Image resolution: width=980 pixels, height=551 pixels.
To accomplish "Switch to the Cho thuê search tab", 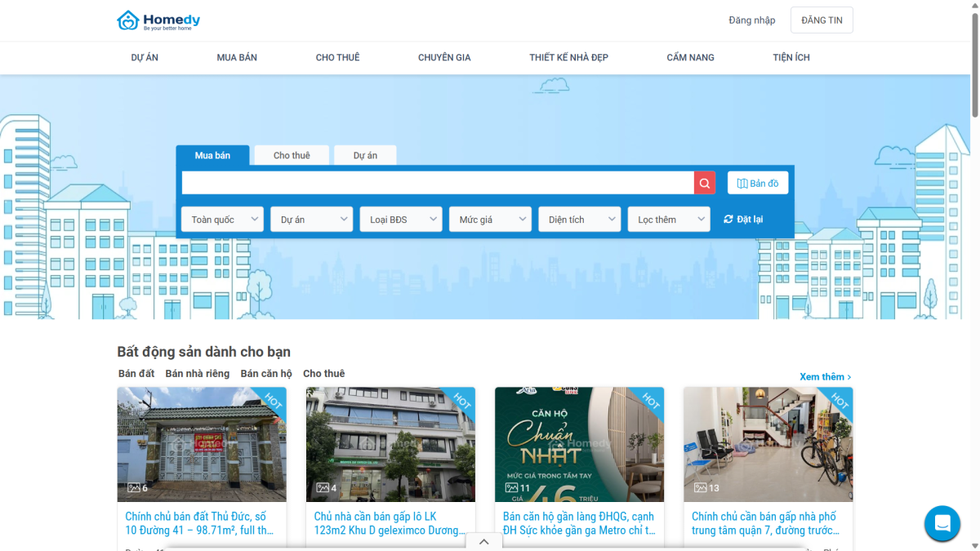I will tap(292, 155).
